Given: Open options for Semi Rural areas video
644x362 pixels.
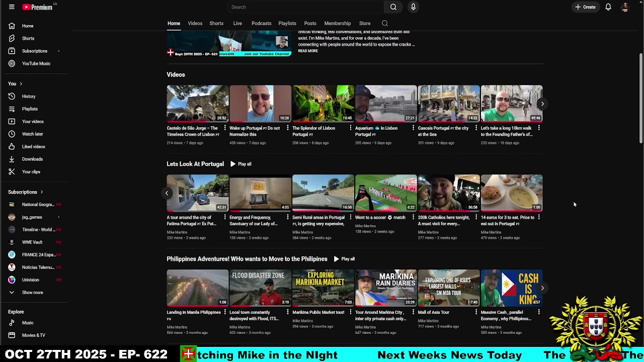Looking at the screenshot, I should click(350, 218).
